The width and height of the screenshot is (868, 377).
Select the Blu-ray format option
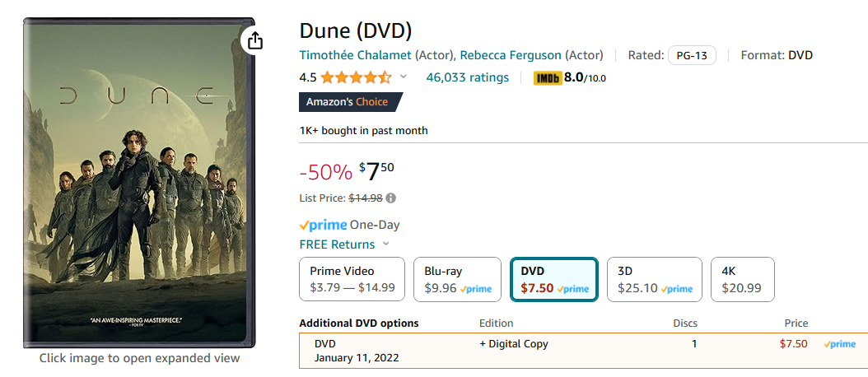pos(457,280)
